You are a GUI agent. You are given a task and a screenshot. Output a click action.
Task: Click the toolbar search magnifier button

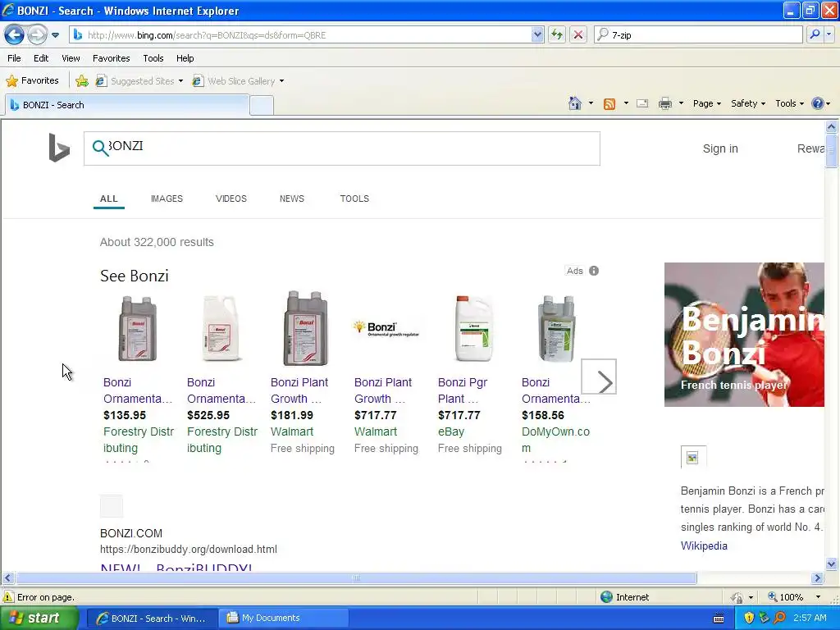(815, 34)
